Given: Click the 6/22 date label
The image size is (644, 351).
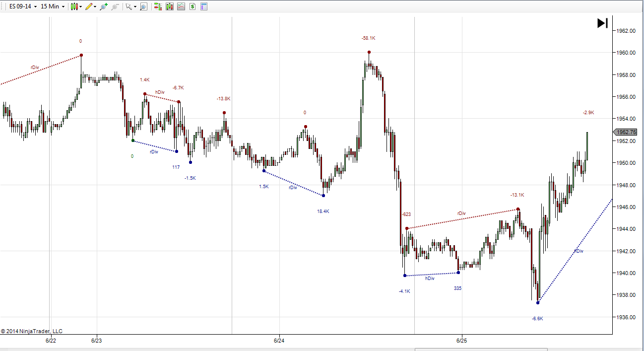Looking at the screenshot, I should (51, 341).
